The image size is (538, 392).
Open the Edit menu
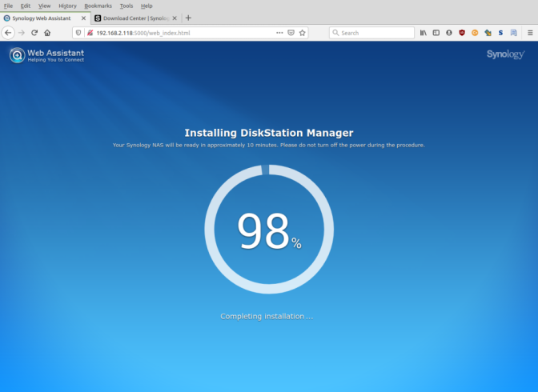coord(26,6)
